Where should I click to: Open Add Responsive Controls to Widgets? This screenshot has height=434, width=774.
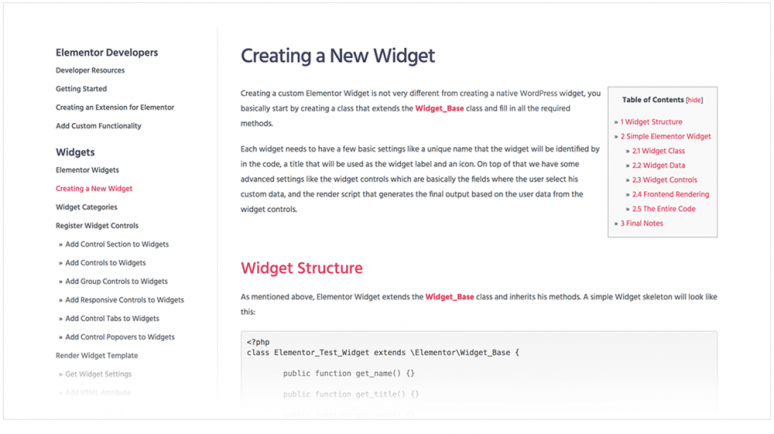[124, 300]
